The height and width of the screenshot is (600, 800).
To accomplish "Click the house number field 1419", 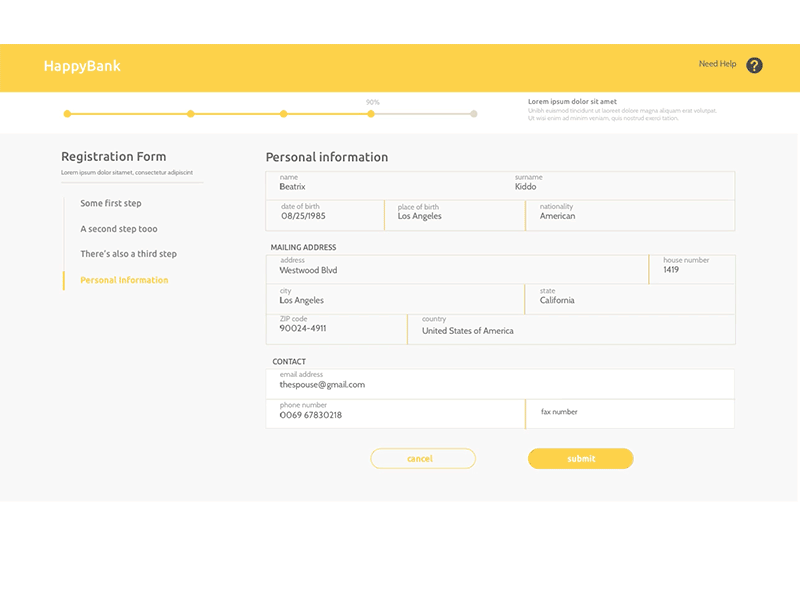I will 692,269.
